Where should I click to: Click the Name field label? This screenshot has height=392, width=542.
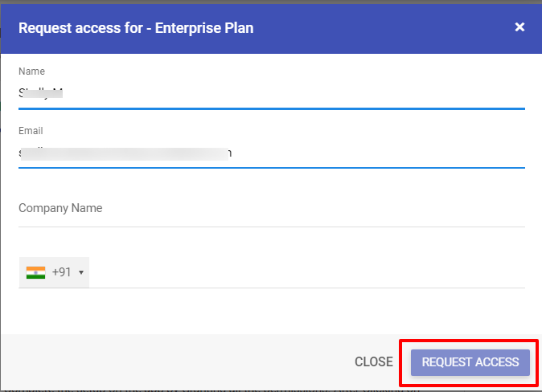(32, 71)
